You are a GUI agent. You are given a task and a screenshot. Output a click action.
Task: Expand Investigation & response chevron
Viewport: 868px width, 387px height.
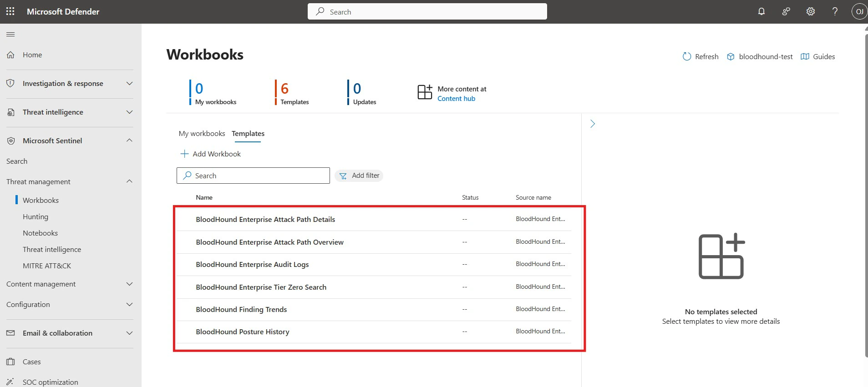point(129,83)
